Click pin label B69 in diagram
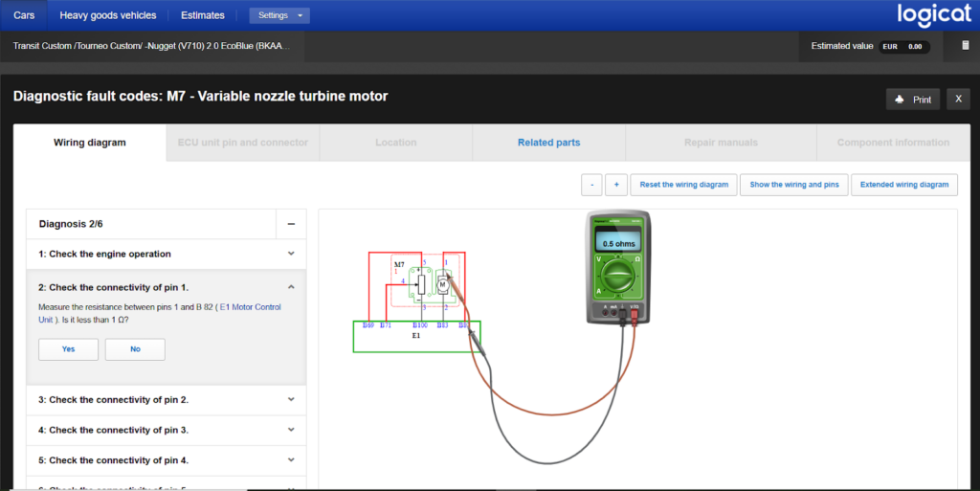 368,325
